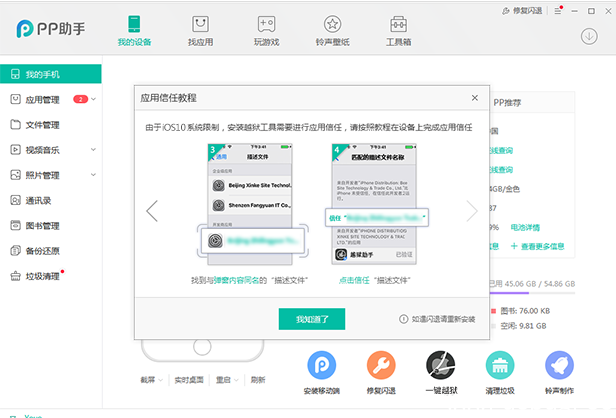Open 照片管理 in the sidebar
Screen dimensions: 616x418
pos(42,175)
